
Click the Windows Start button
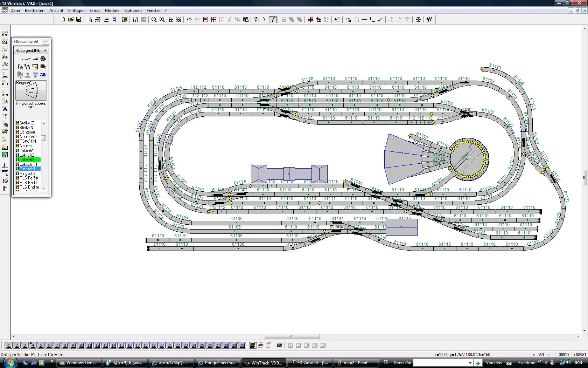(9, 362)
